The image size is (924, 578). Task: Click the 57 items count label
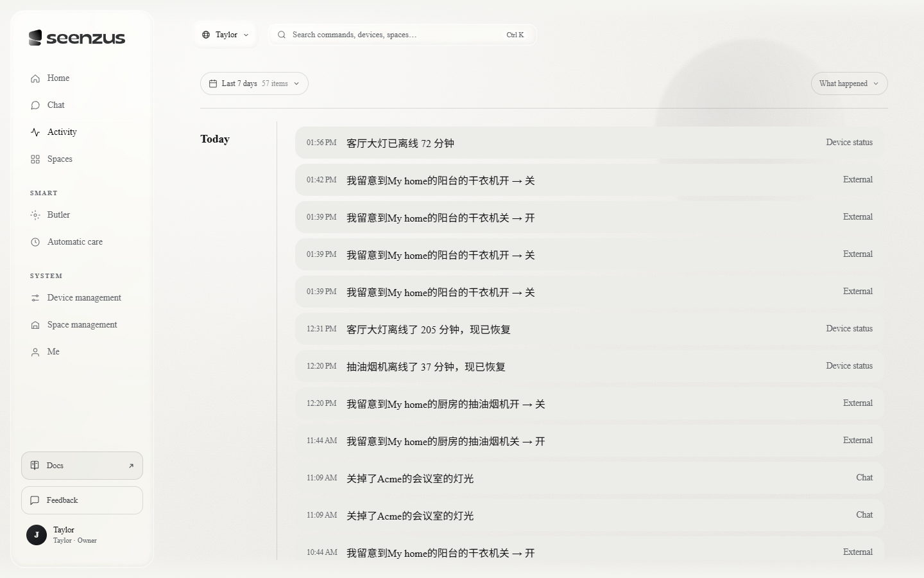(x=275, y=83)
